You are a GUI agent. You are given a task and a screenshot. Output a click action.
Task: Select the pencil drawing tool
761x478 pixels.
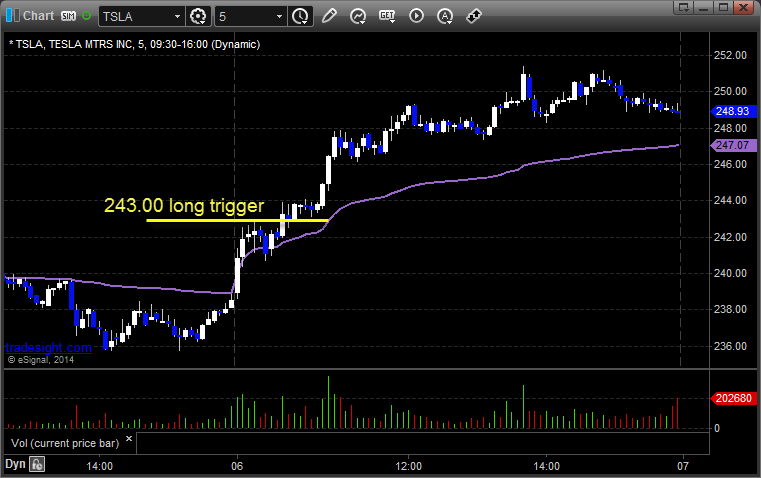[x=329, y=16]
